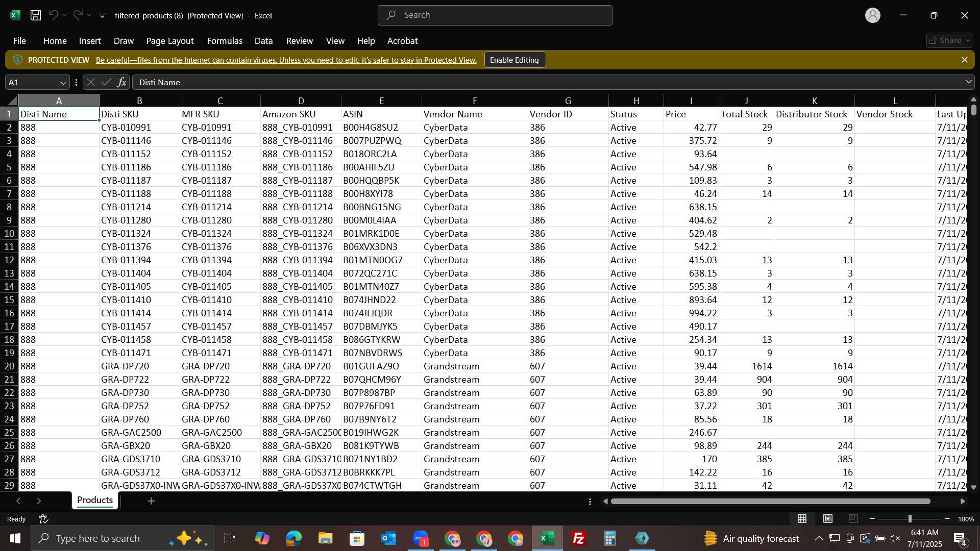Click the previous sheet arrow

click(18, 501)
